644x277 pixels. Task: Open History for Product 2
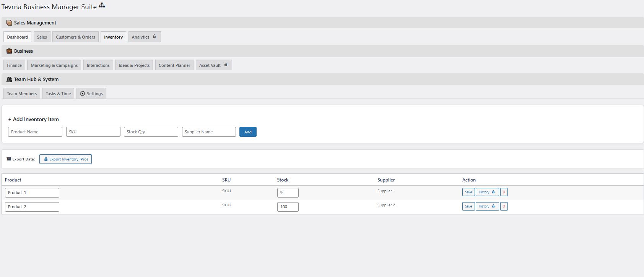[487, 206]
